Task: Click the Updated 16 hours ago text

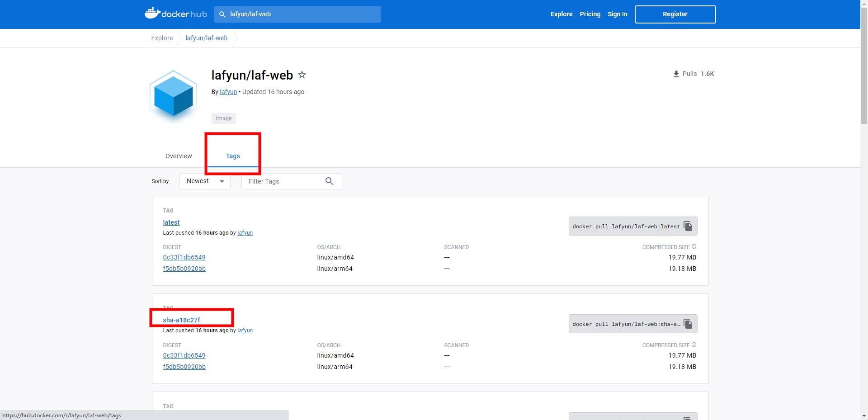Action: coord(273,92)
